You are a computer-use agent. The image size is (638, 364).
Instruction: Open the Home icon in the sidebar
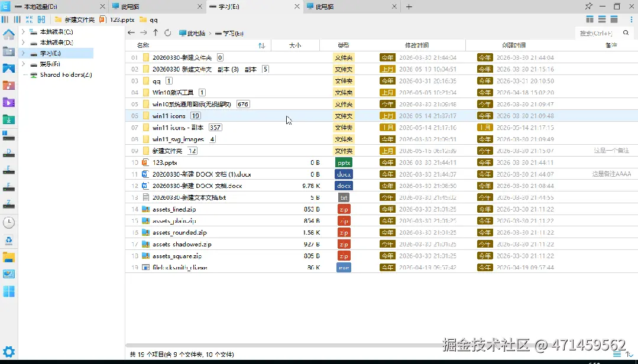pos(8,34)
